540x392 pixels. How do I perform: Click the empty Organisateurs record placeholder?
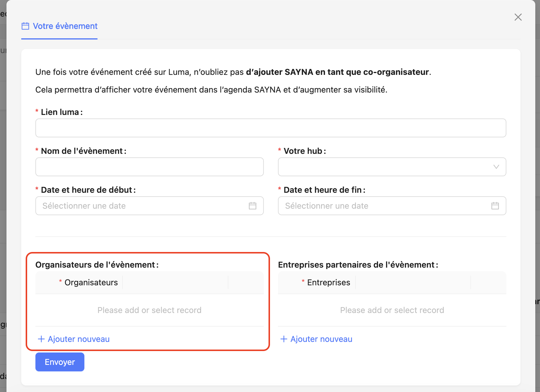149,310
